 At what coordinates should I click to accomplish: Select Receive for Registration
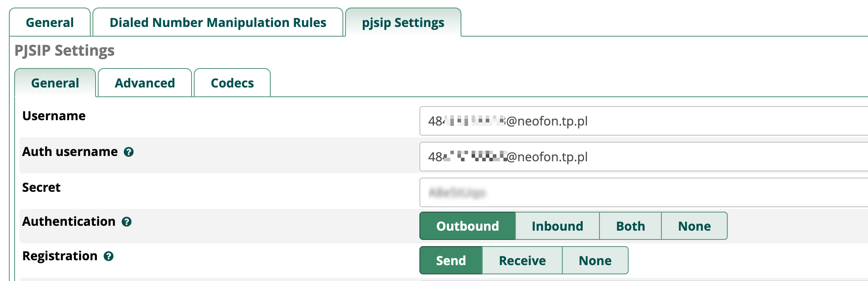[x=522, y=260]
